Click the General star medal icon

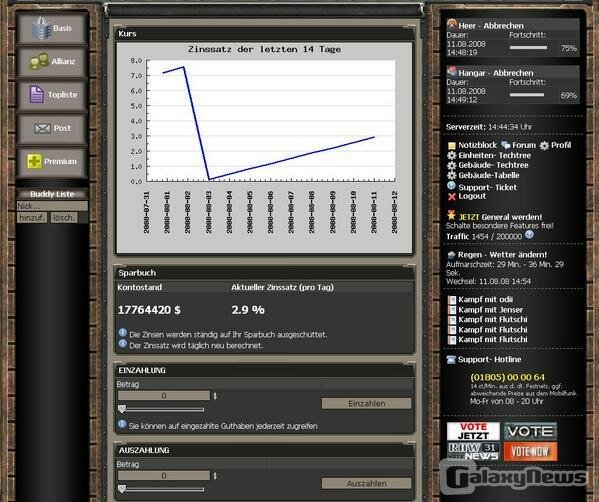[x=452, y=215]
